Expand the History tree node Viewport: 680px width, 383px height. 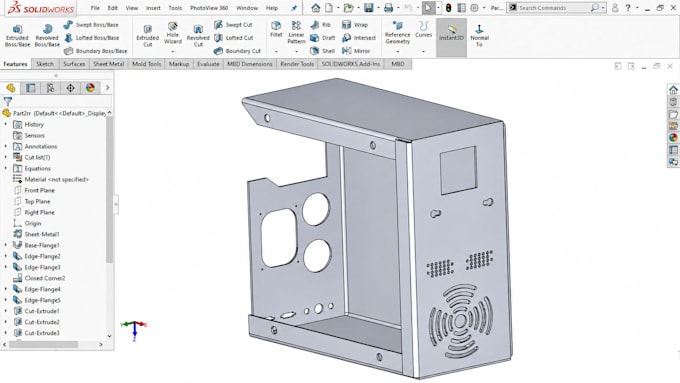(6, 124)
